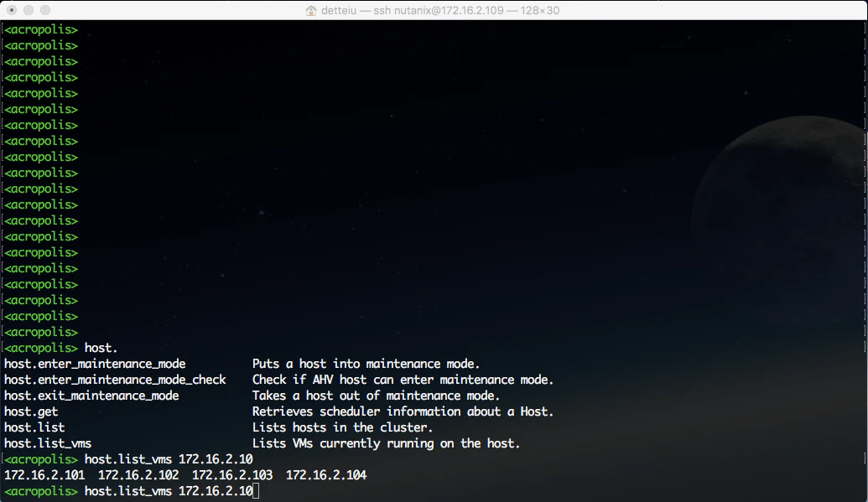Click the IP address 172.16.2.104
Screen dimensions: 868x502
point(326,475)
